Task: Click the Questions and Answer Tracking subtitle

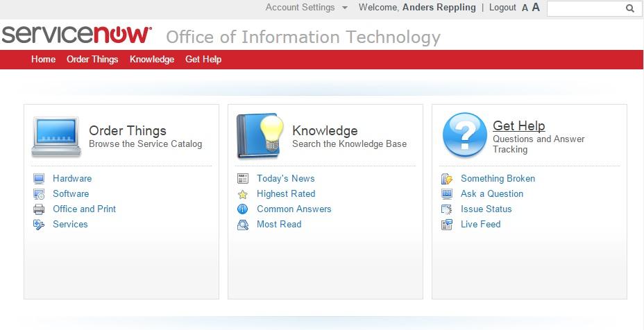Action: click(539, 144)
